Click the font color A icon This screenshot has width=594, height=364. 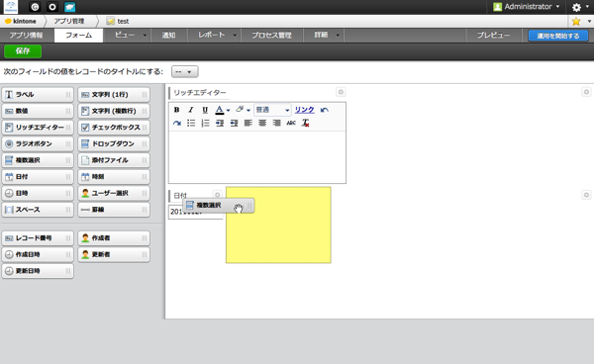tap(220, 110)
